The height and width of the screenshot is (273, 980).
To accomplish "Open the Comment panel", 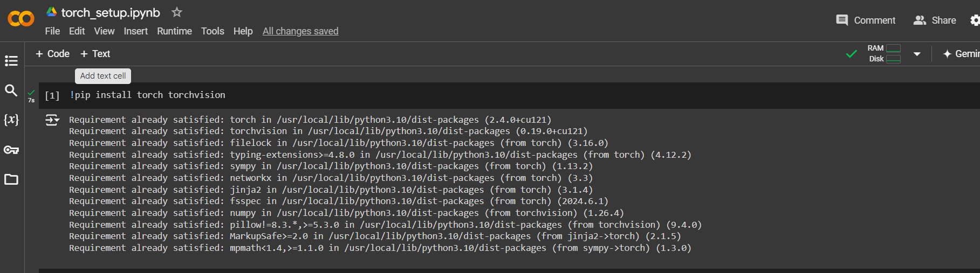I will pyautogui.click(x=866, y=20).
